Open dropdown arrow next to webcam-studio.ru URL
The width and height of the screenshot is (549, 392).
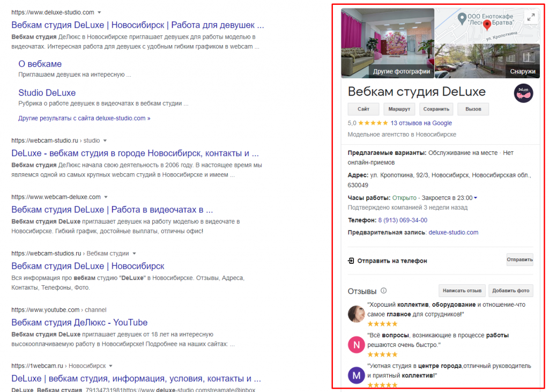click(105, 140)
